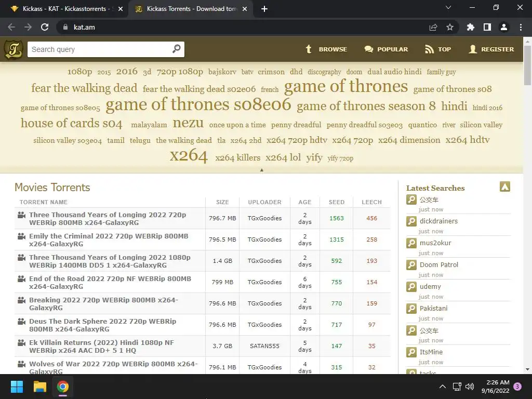532x399 pixels.
Task: Click the LEECH column header
Action: (371, 202)
